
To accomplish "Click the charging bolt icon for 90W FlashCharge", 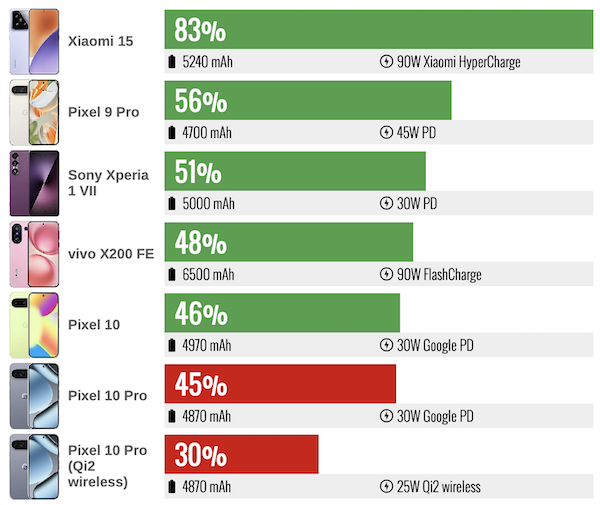I will 386,275.
